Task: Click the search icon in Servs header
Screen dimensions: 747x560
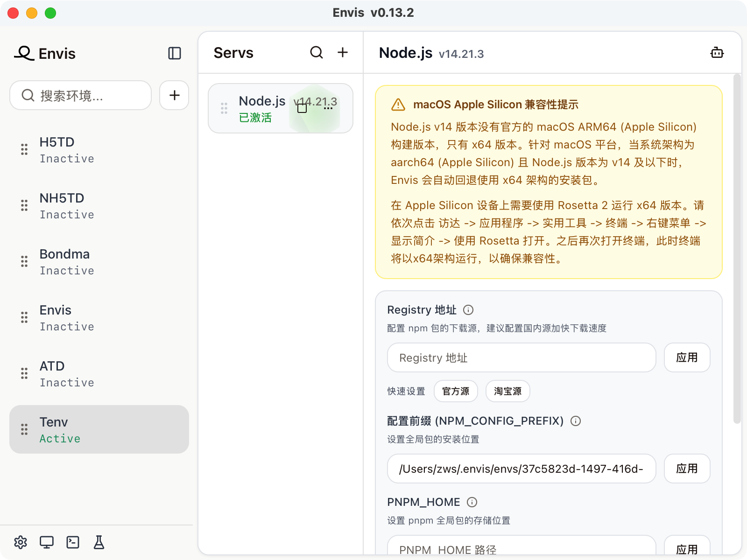Action: click(317, 52)
